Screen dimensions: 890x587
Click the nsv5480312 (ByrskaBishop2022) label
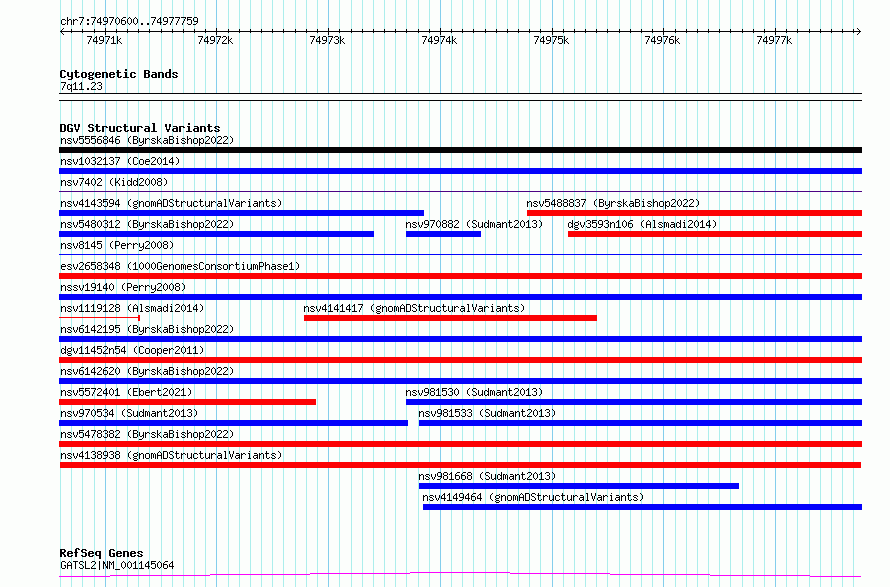pos(147,224)
